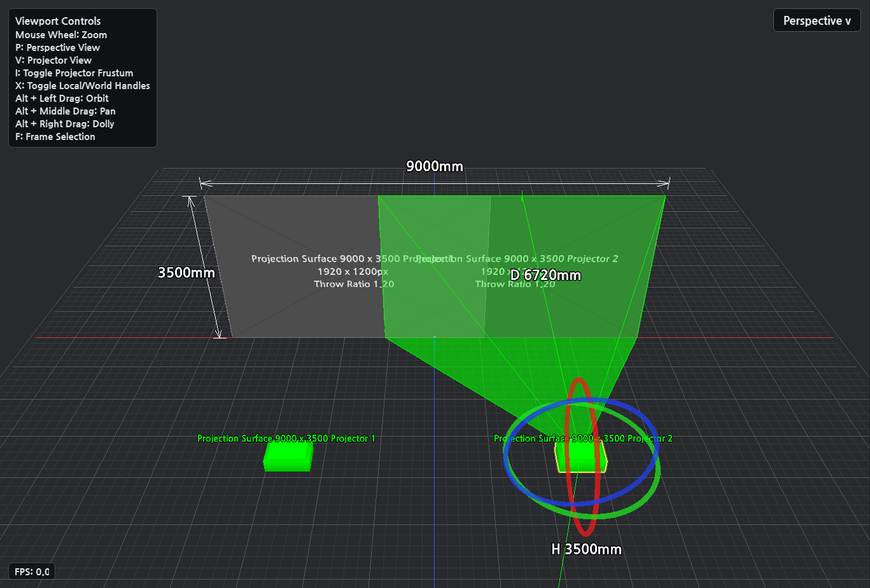Select the Projector 1 green box

[x=288, y=456]
